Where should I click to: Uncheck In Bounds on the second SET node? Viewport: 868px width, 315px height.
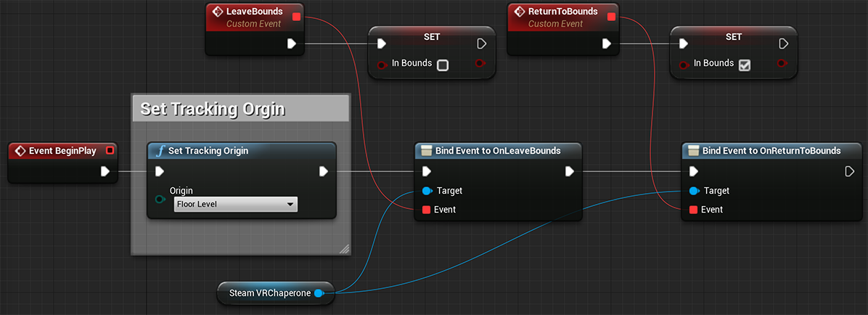click(x=745, y=65)
